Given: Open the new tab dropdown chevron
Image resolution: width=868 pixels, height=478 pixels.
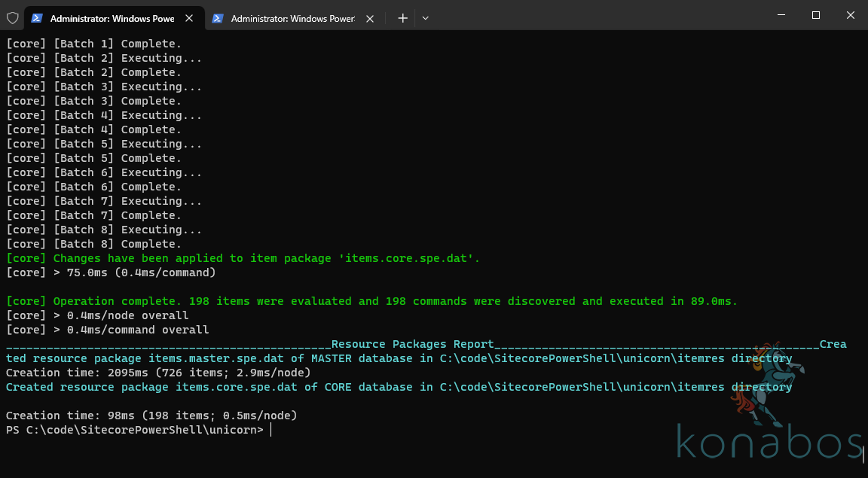Looking at the screenshot, I should [424, 17].
